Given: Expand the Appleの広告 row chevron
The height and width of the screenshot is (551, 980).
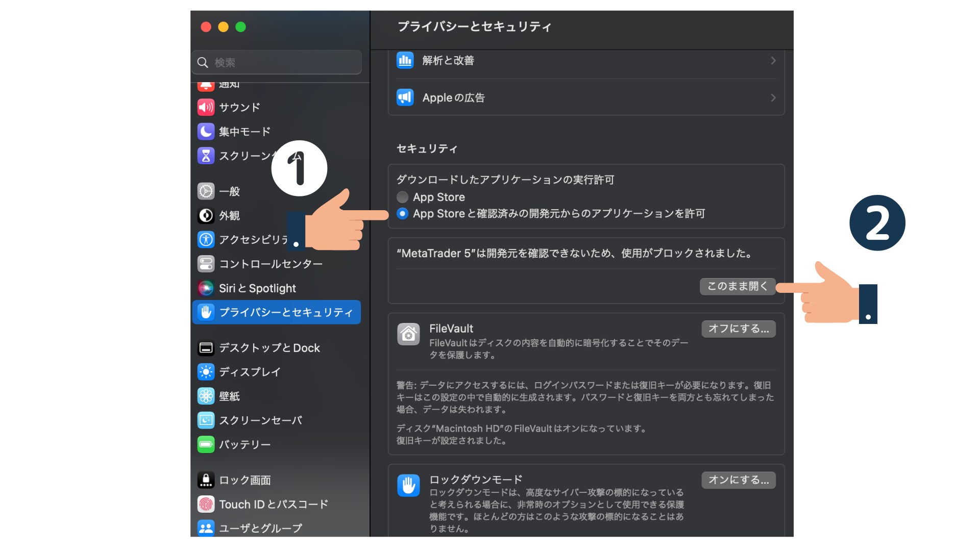Looking at the screenshot, I should point(773,97).
